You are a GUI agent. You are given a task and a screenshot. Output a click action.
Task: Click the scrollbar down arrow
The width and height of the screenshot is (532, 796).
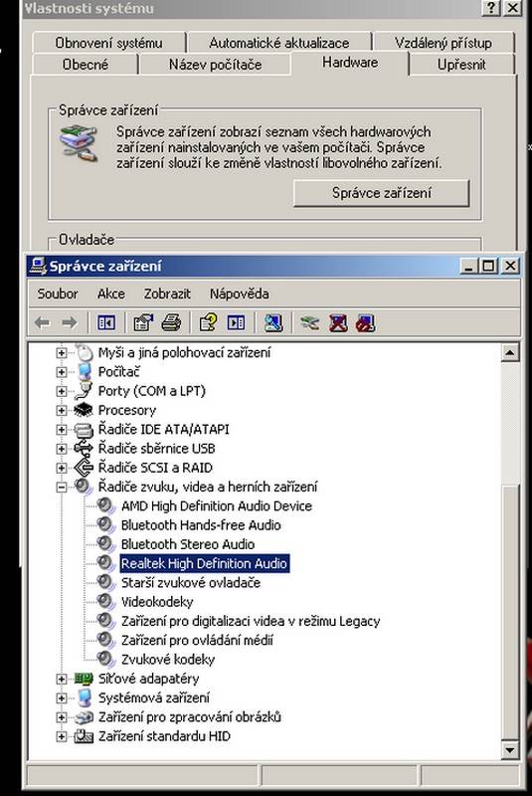[510, 750]
